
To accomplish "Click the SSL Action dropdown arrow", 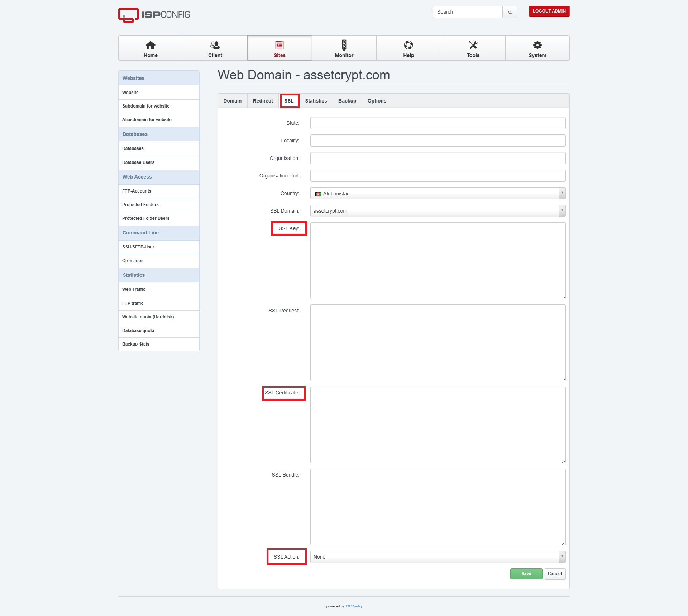I will (x=562, y=557).
